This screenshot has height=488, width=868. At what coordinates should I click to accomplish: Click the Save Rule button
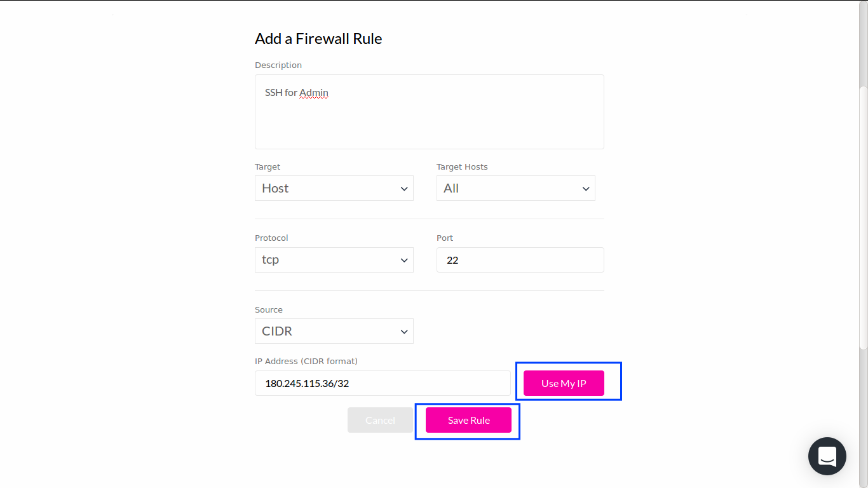click(468, 420)
